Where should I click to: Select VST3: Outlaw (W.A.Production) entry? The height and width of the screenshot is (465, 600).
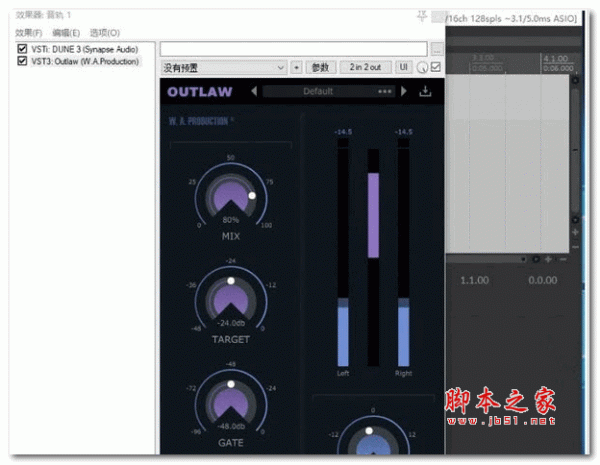coord(85,61)
